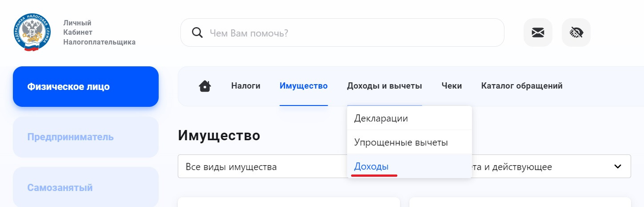644x207 pixels.
Task: Select the "Физическое лицо" profile button
Action: click(86, 86)
